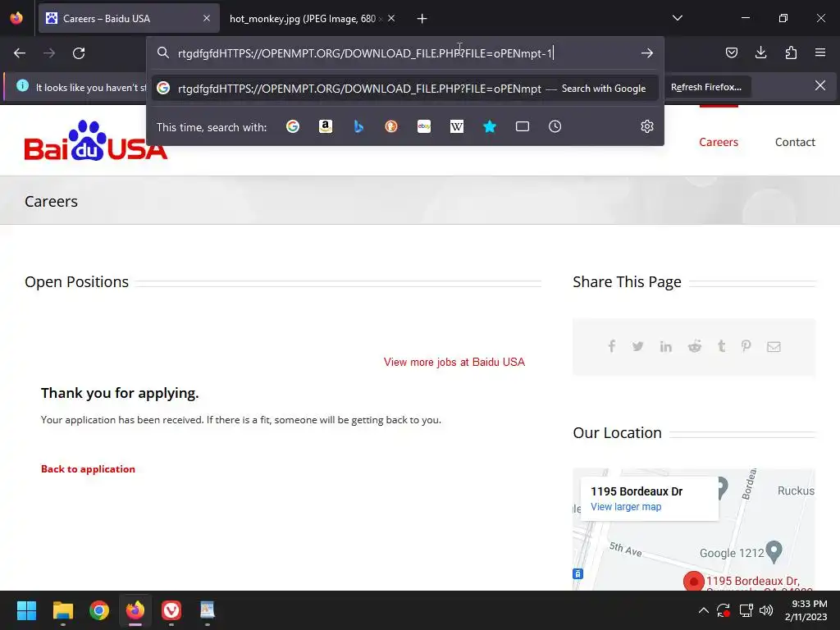Open the Contact navigation menu item

tap(795, 142)
